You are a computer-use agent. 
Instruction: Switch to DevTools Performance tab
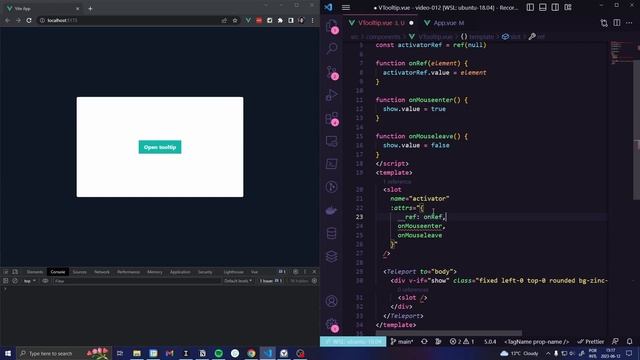pos(129,272)
